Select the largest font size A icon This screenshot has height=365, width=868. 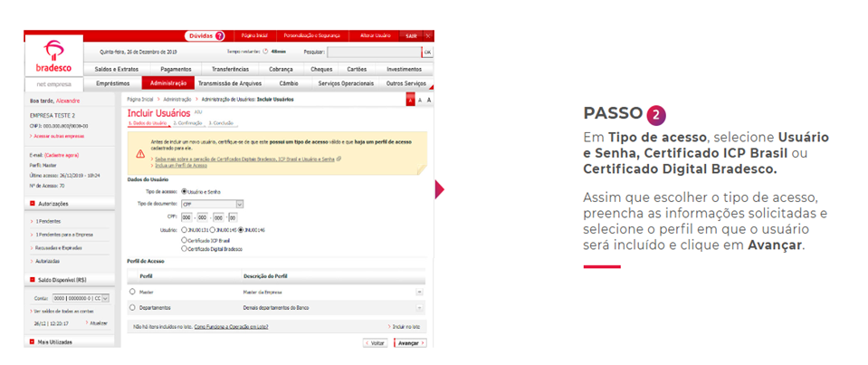coord(429,99)
